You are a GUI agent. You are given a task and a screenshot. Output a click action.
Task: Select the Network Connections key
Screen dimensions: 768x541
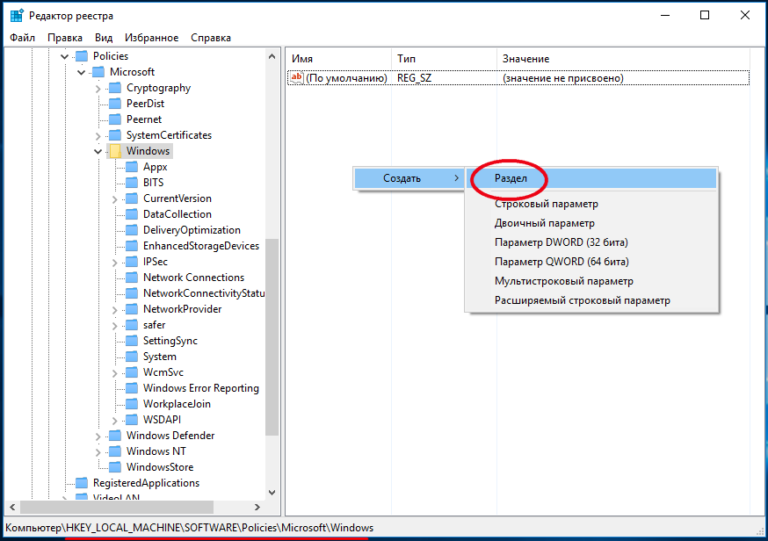193,278
